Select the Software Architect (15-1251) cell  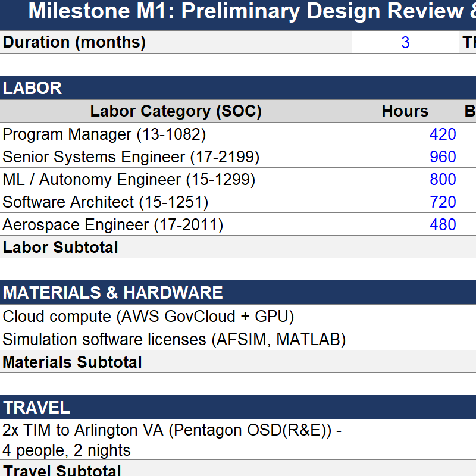pyautogui.click(x=176, y=202)
